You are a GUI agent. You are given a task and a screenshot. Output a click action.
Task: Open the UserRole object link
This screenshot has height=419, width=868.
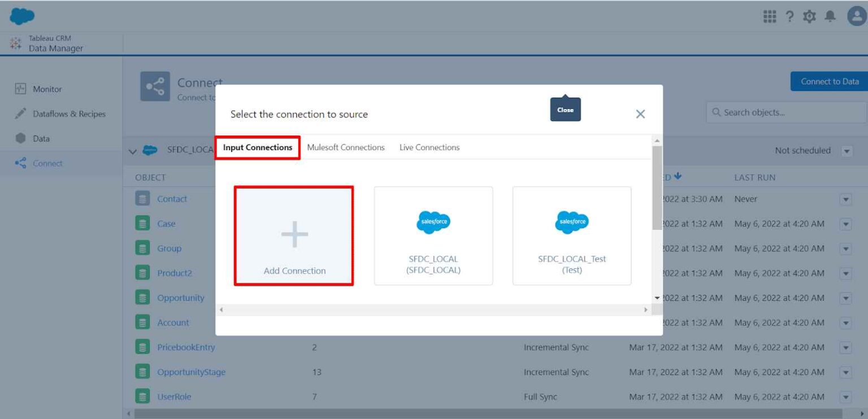tap(174, 397)
